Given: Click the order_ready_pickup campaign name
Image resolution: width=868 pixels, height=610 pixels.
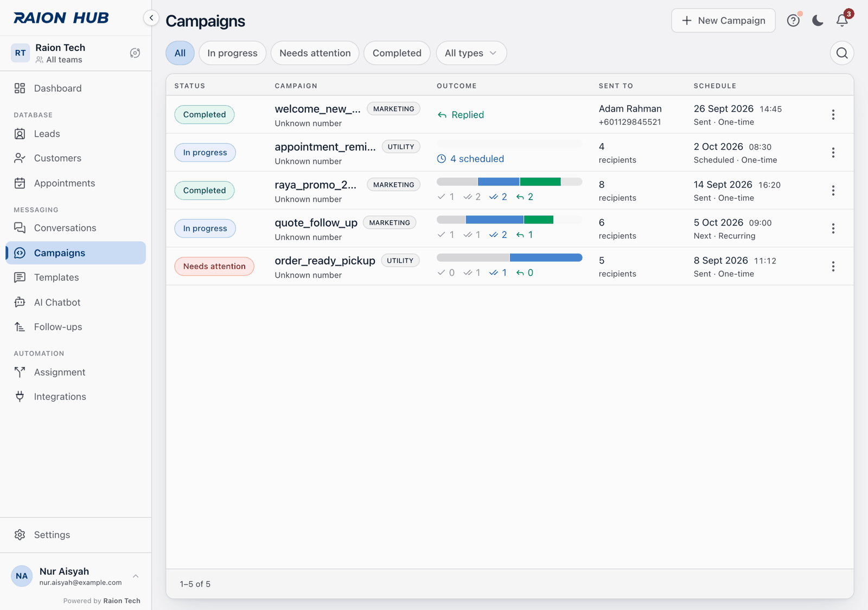Looking at the screenshot, I should point(325,261).
